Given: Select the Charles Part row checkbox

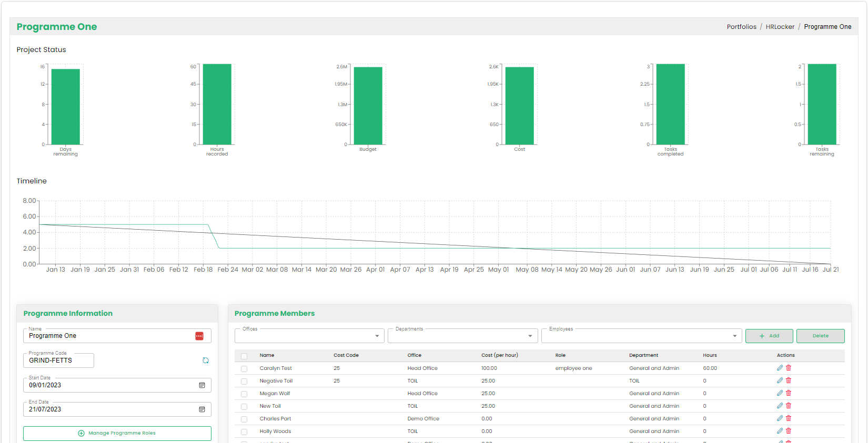Looking at the screenshot, I should click(x=244, y=419).
